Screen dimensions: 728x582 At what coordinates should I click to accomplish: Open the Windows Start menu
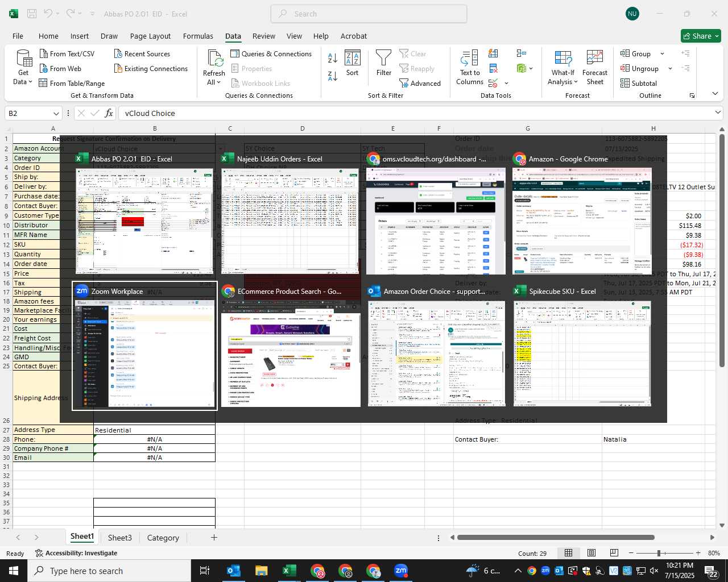(14, 571)
